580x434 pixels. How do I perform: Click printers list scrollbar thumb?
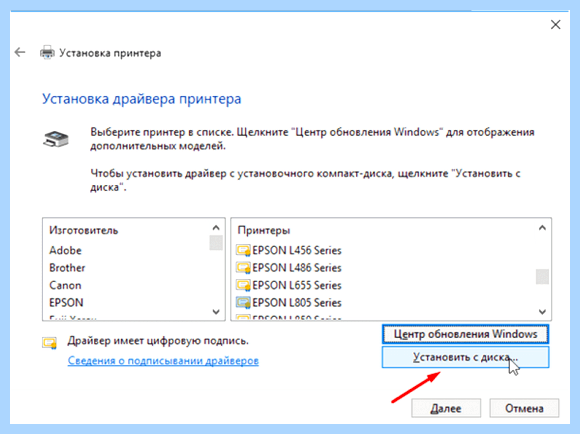pos(542,276)
